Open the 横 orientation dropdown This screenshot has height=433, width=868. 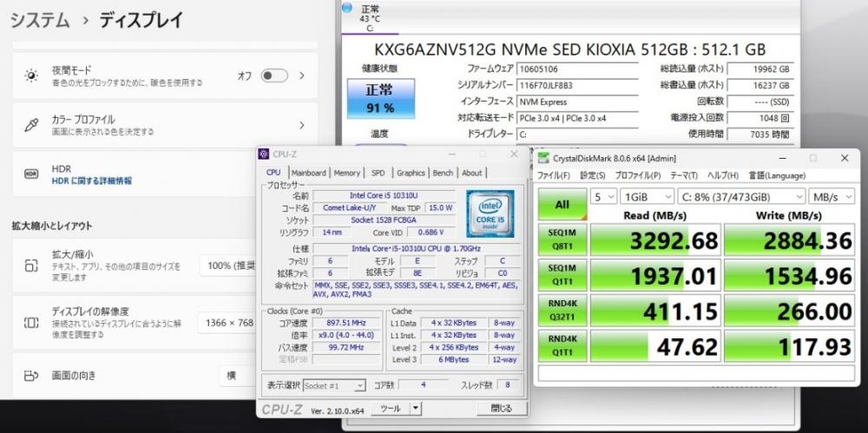pyautogui.click(x=238, y=376)
